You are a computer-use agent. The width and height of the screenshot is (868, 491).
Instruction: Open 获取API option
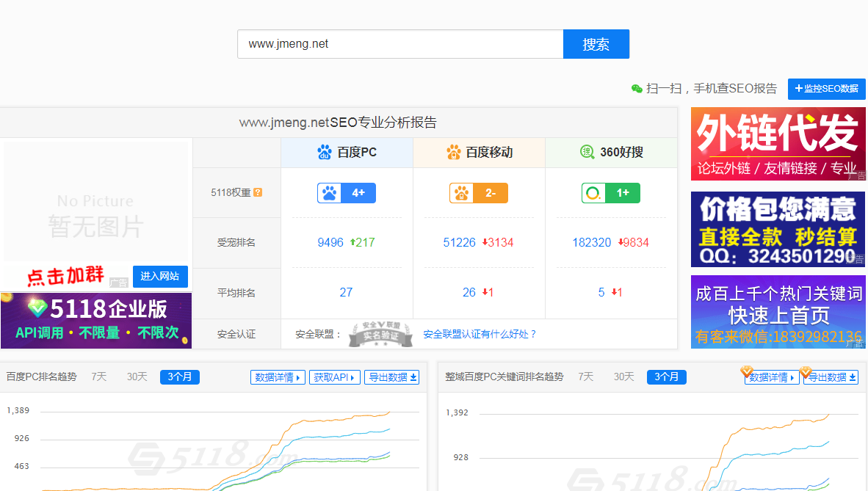[x=334, y=377]
